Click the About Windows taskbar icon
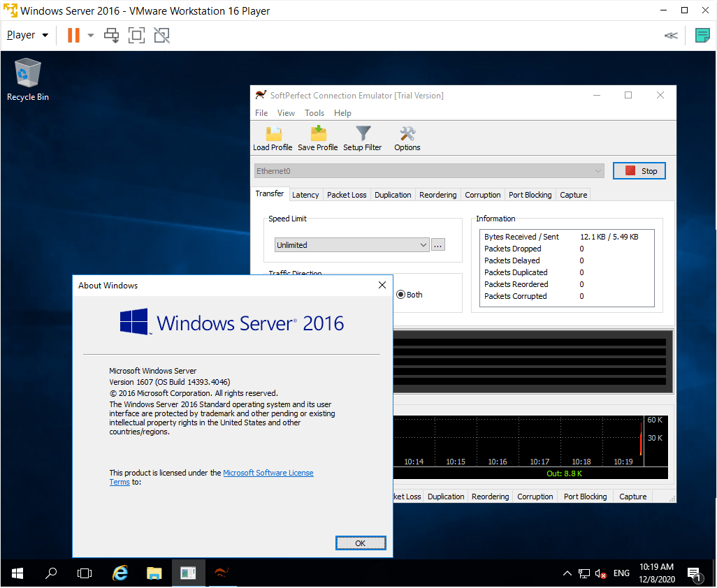Viewport: 717px width, 588px height. point(189,573)
